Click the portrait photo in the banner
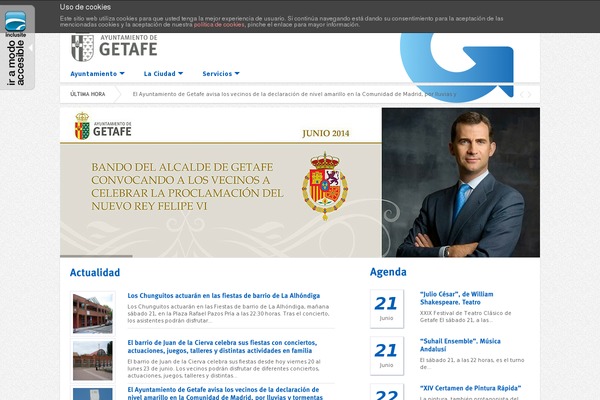This screenshot has height=400, width=600. coord(461,182)
